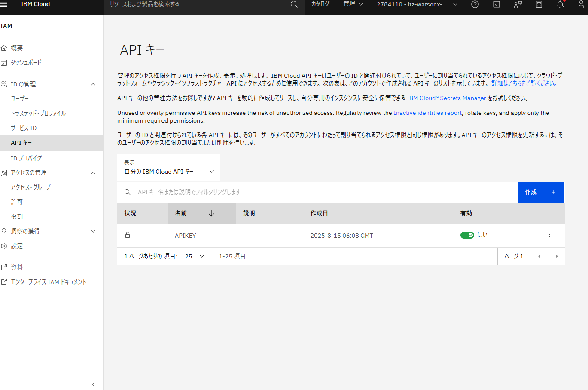Screen dimensions: 588x390
Task: Open the IBM Cloud Shell icon
Action: 497,4
